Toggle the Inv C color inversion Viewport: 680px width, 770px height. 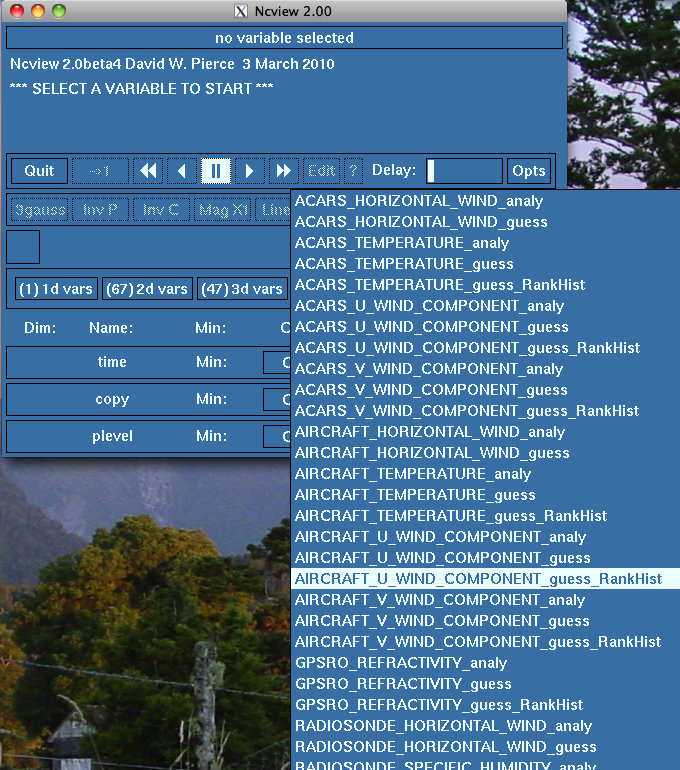(x=161, y=210)
